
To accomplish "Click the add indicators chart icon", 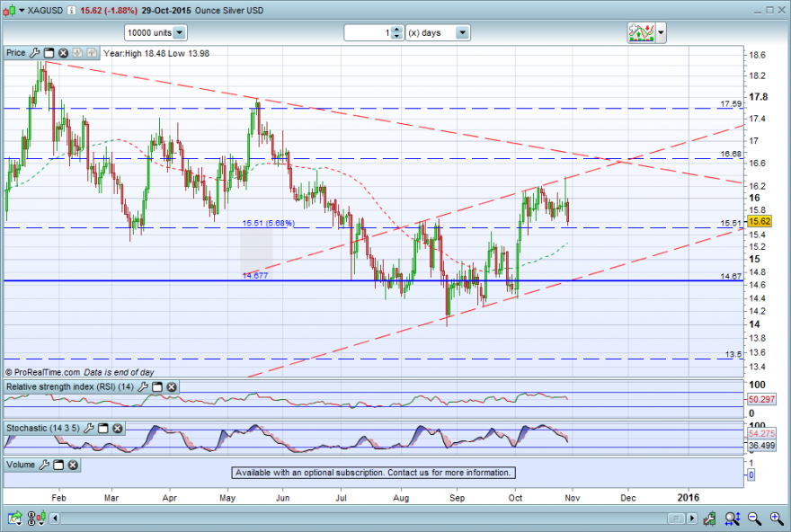I will [x=641, y=32].
